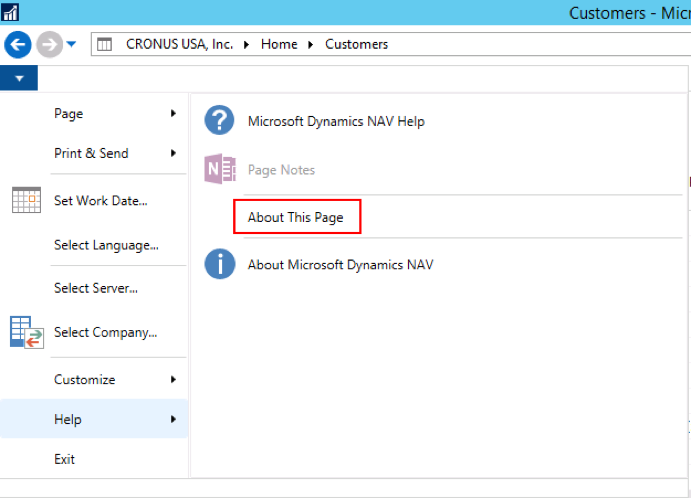This screenshot has width=691, height=498.
Task: Click the Customers window title text
Action: (x=629, y=13)
